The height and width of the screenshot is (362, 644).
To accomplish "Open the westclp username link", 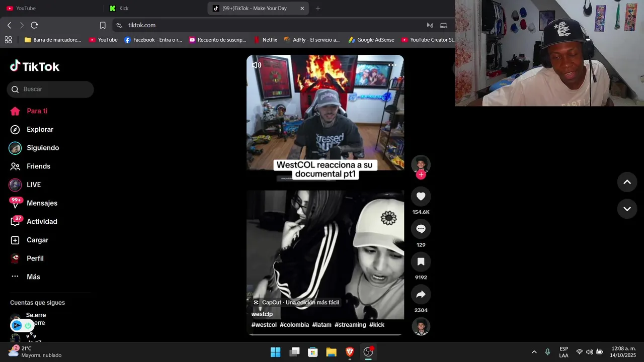I will [262, 314].
